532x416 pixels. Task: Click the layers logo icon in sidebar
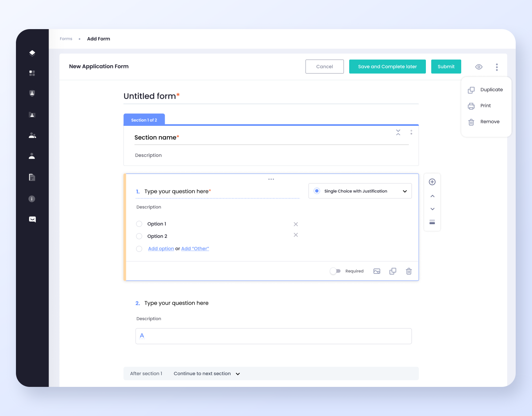32,53
